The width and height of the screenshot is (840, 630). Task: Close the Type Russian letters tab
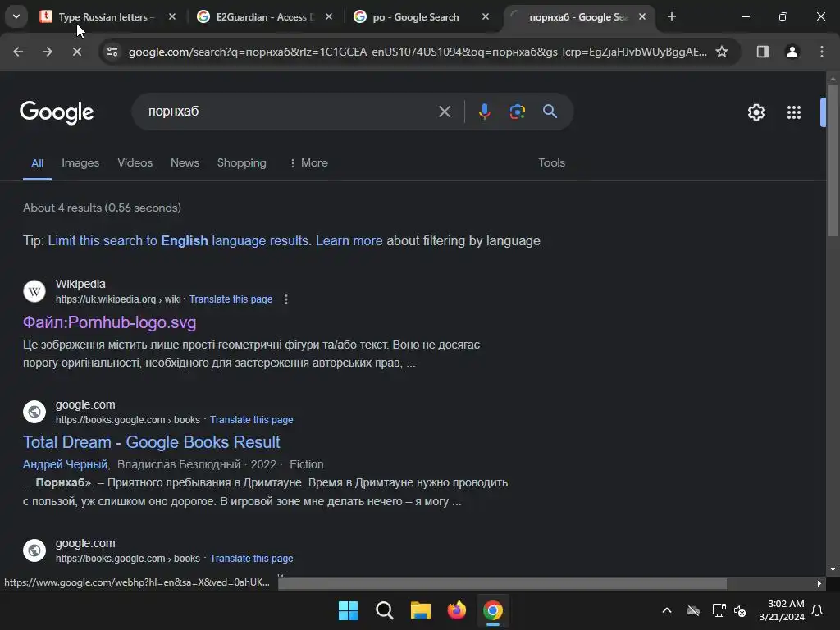click(172, 16)
